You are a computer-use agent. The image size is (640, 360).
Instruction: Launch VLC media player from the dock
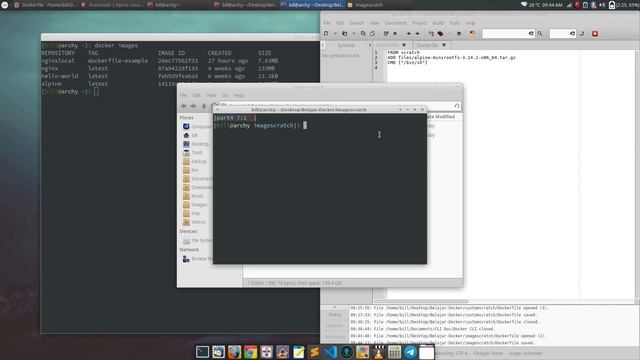tap(378, 352)
